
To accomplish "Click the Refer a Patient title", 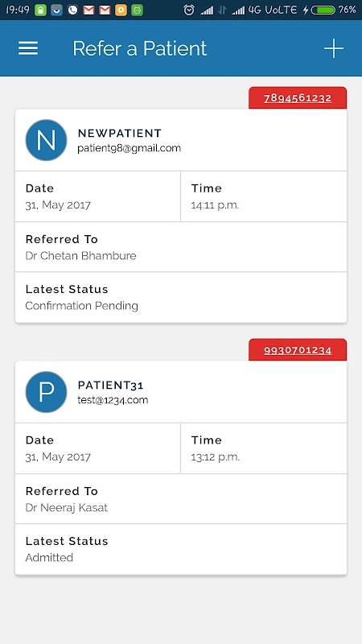I will coord(140,48).
